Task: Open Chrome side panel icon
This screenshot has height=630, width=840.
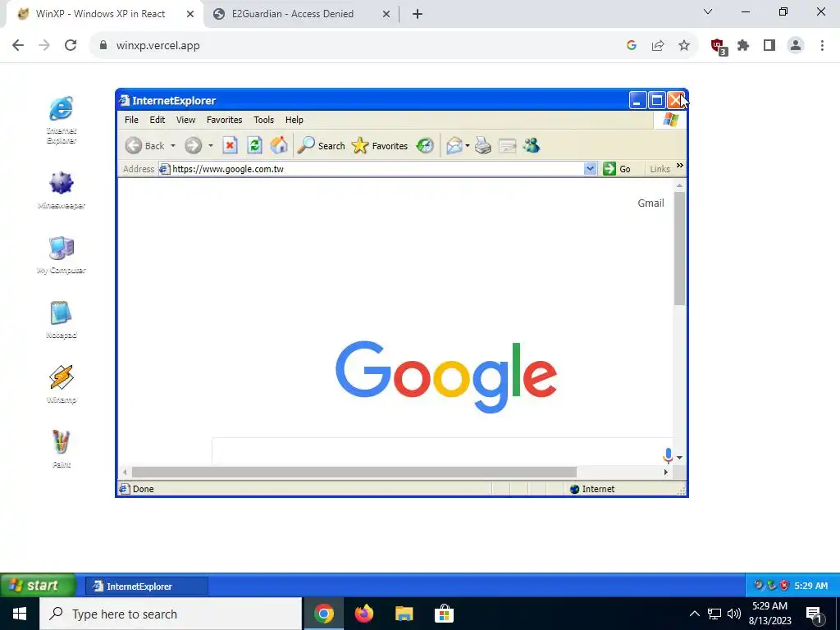Action: (x=769, y=46)
